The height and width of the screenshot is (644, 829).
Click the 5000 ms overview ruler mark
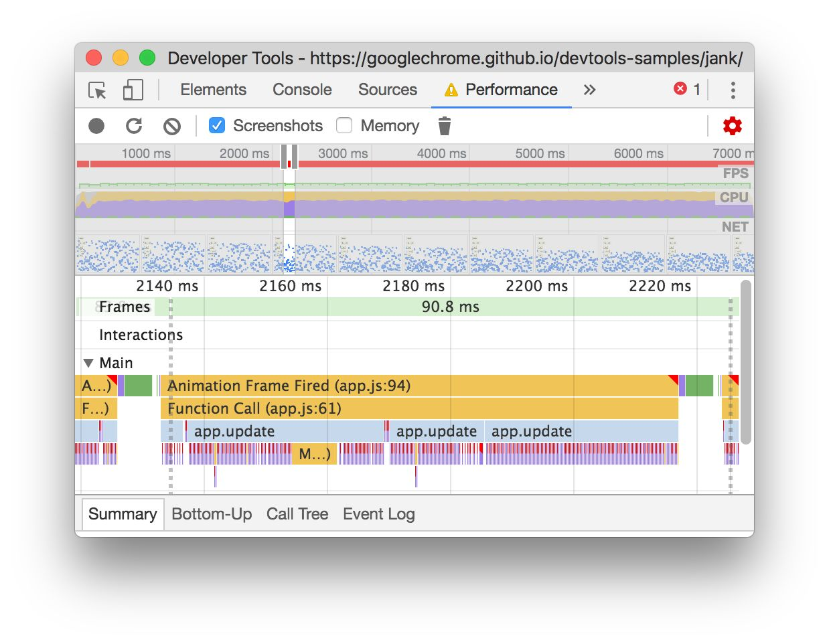point(540,153)
